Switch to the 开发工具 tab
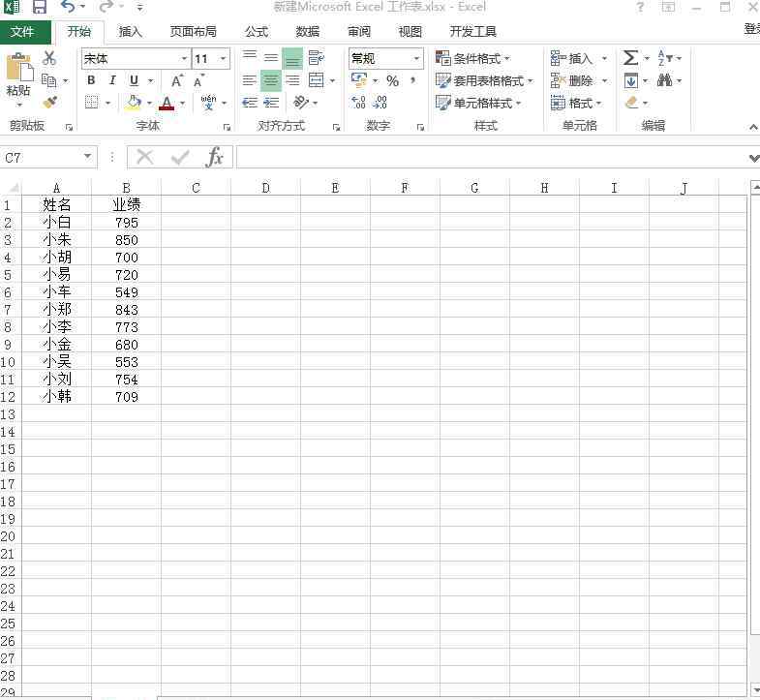The width and height of the screenshot is (760, 700). coord(472,32)
